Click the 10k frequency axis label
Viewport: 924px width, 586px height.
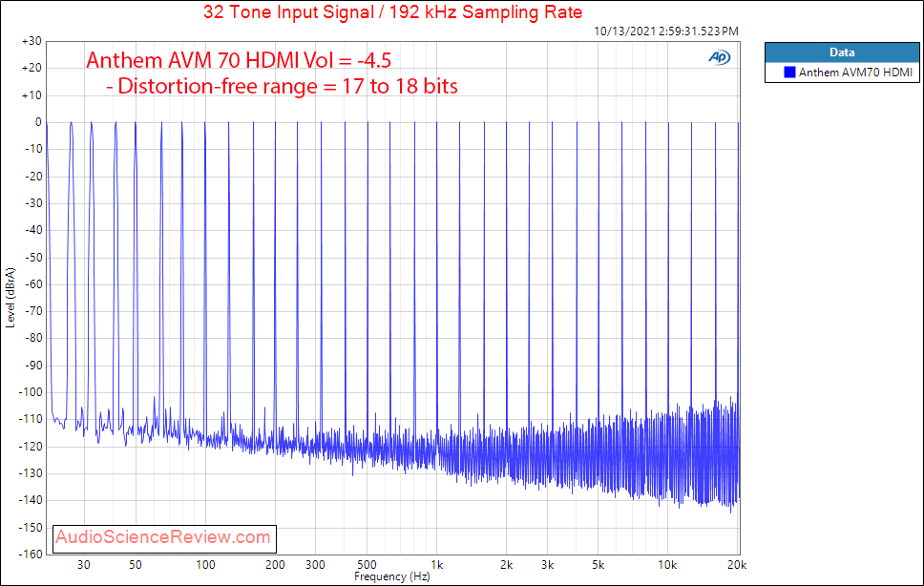(667, 565)
